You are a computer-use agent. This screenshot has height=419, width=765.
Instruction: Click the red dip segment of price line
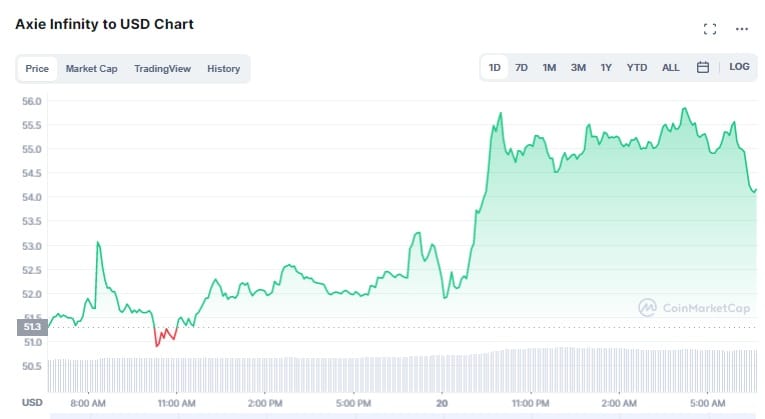coord(165,336)
